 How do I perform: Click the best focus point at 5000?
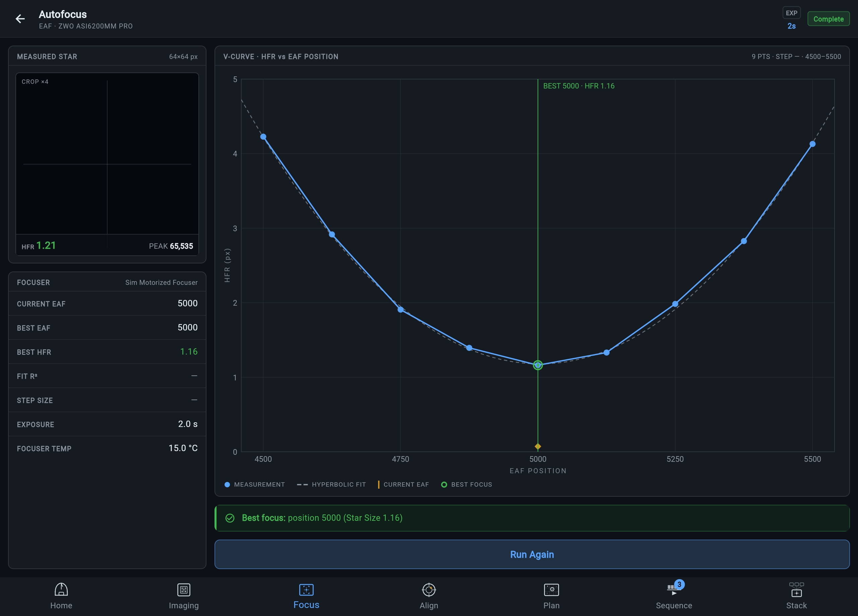click(x=538, y=365)
